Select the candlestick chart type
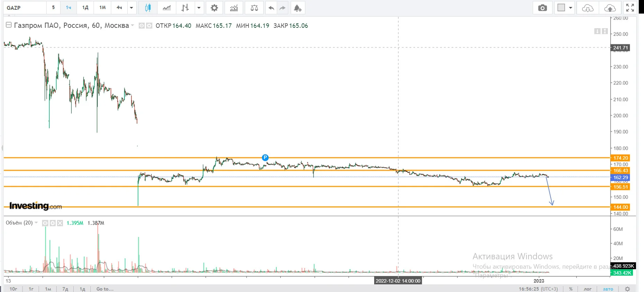The width and height of the screenshot is (644, 292). pos(148,8)
